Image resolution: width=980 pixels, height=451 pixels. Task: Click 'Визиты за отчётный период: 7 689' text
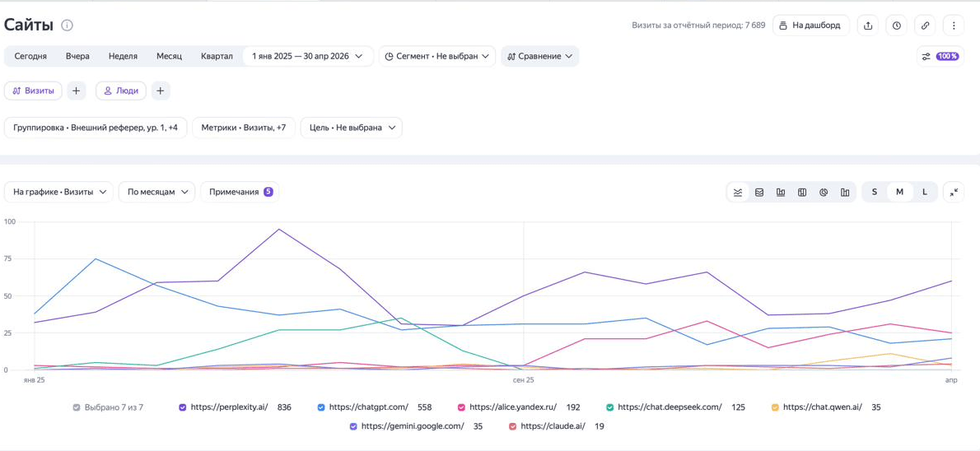pyautogui.click(x=698, y=26)
